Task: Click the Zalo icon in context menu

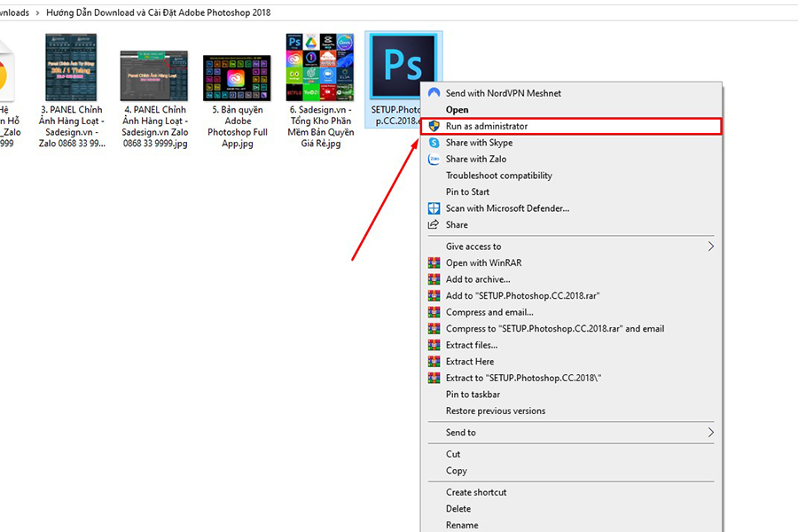Action: pos(434,159)
